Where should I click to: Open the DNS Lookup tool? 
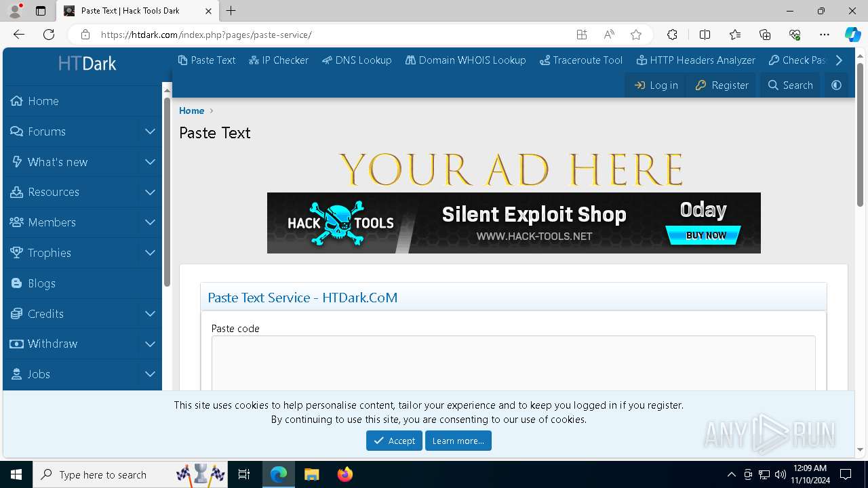[357, 60]
